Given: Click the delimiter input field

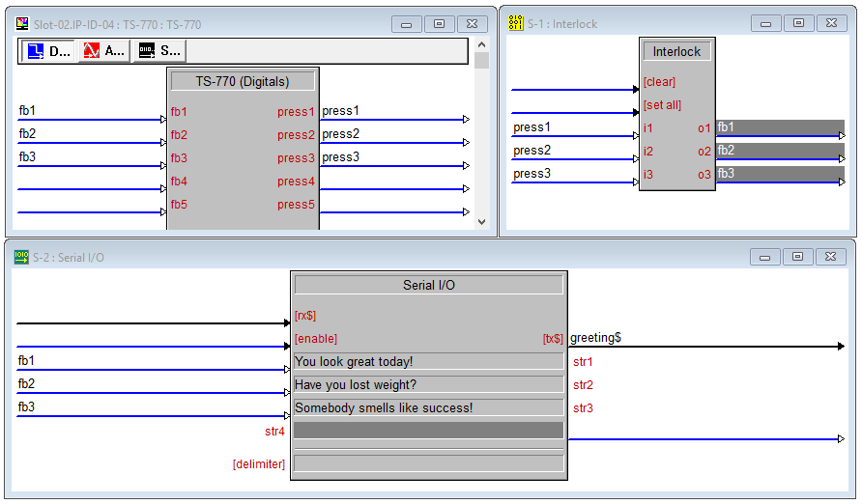Looking at the screenshot, I should click(428, 463).
